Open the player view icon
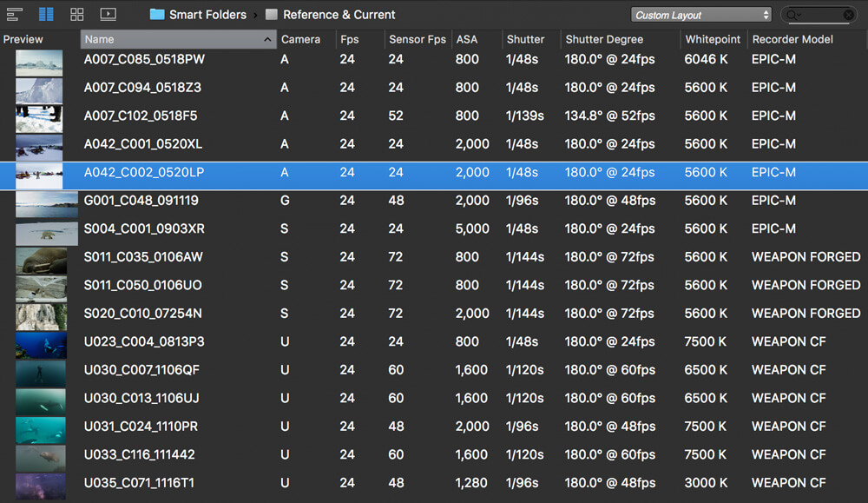Viewport: 868px width, 503px height. point(108,15)
